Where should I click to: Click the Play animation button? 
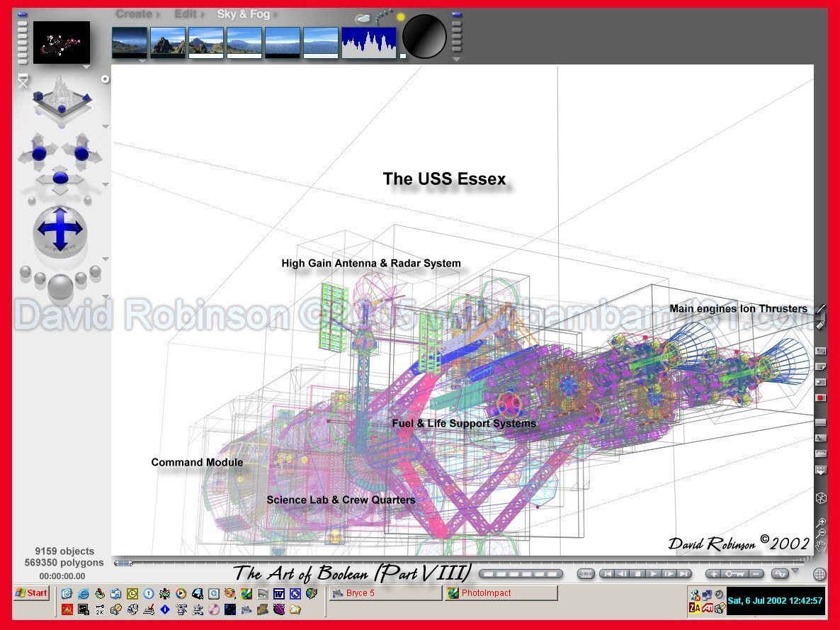653,574
